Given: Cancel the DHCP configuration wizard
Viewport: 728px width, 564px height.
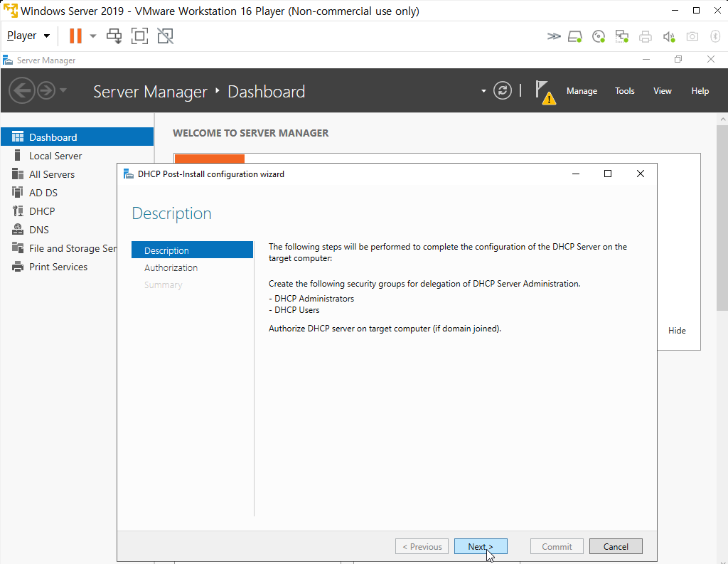Looking at the screenshot, I should tap(616, 546).
